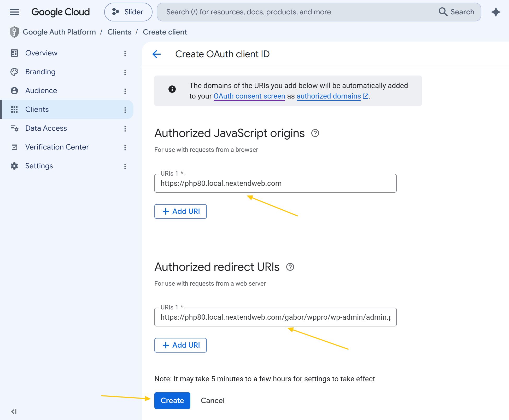This screenshot has width=509, height=420.
Task: Click the Branding palette icon
Action: 14,72
